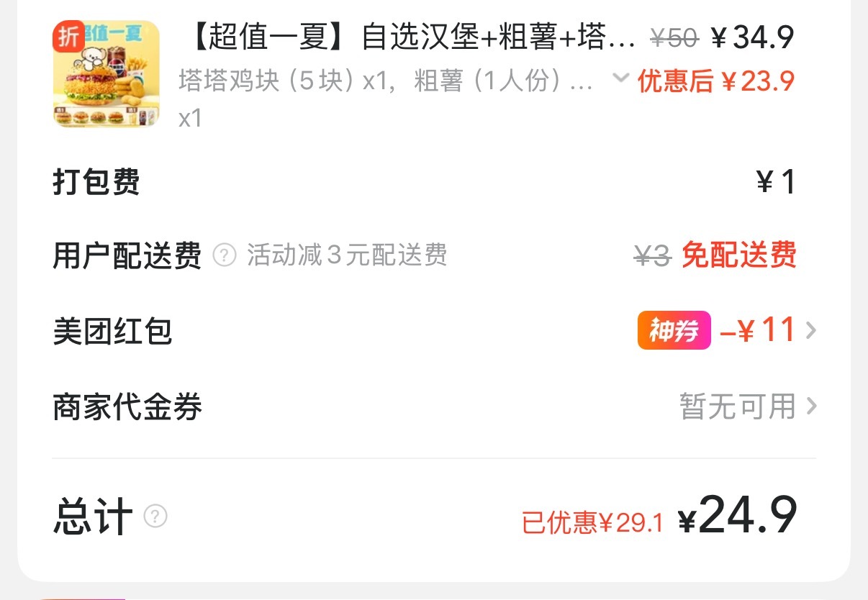Tap the 优惠后 ¥23.9 discounted price

[716, 81]
